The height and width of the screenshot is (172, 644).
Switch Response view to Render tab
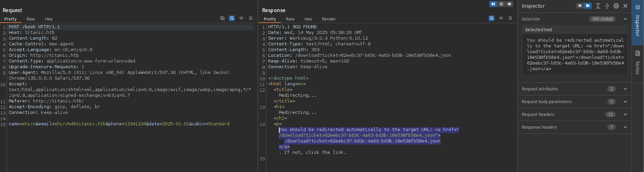tap(329, 19)
